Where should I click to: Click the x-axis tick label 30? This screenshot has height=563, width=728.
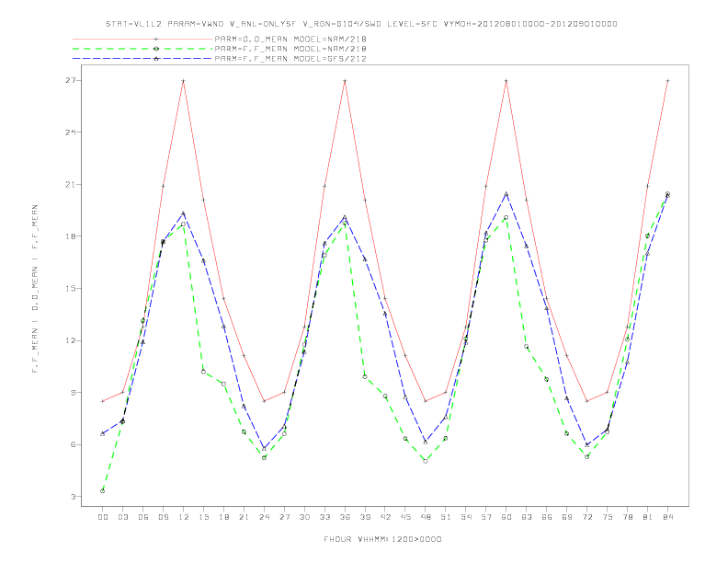(304, 517)
